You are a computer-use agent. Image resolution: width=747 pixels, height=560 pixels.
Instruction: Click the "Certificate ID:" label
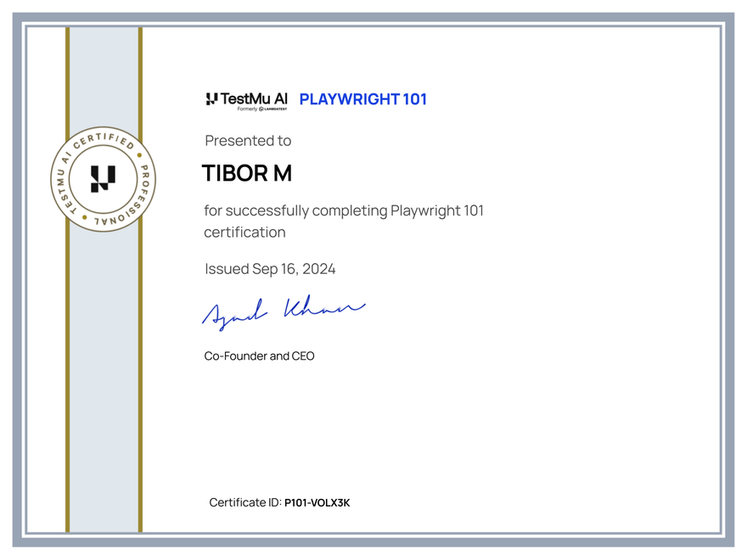(245, 502)
